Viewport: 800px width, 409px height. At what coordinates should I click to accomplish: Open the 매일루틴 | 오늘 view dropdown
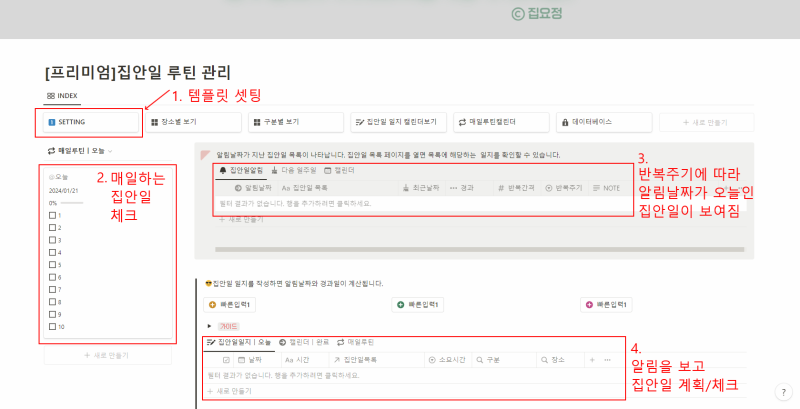80,151
